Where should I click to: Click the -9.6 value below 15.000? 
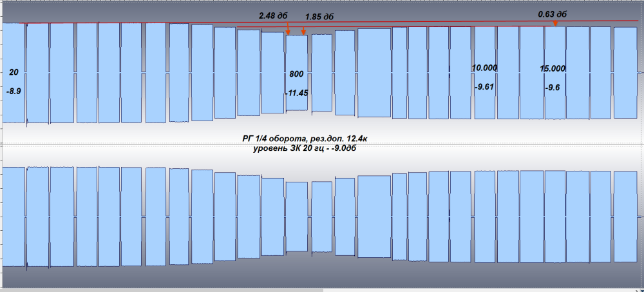[x=553, y=87]
